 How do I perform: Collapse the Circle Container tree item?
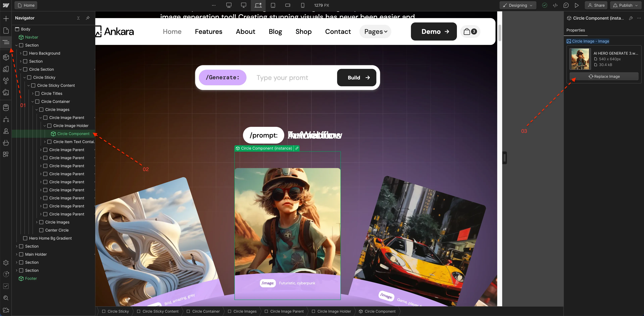point(33,102)
